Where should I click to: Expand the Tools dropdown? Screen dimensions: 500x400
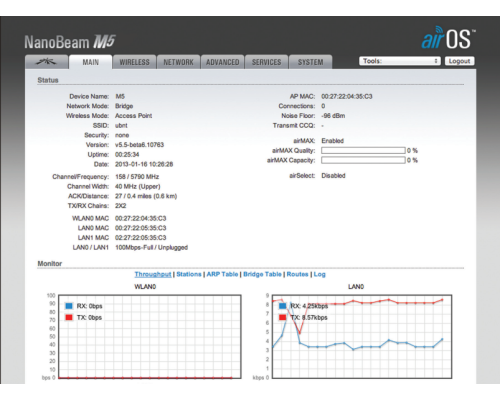pos(400,61)
